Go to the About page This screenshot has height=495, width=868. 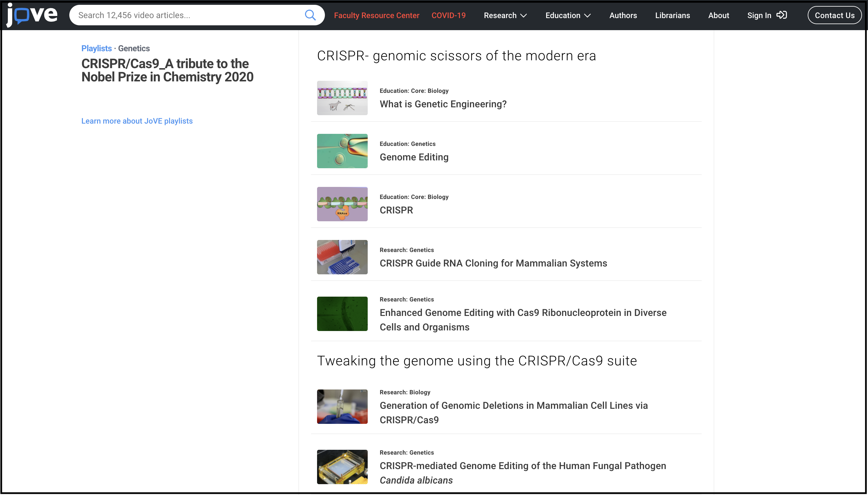coord(718,15)
